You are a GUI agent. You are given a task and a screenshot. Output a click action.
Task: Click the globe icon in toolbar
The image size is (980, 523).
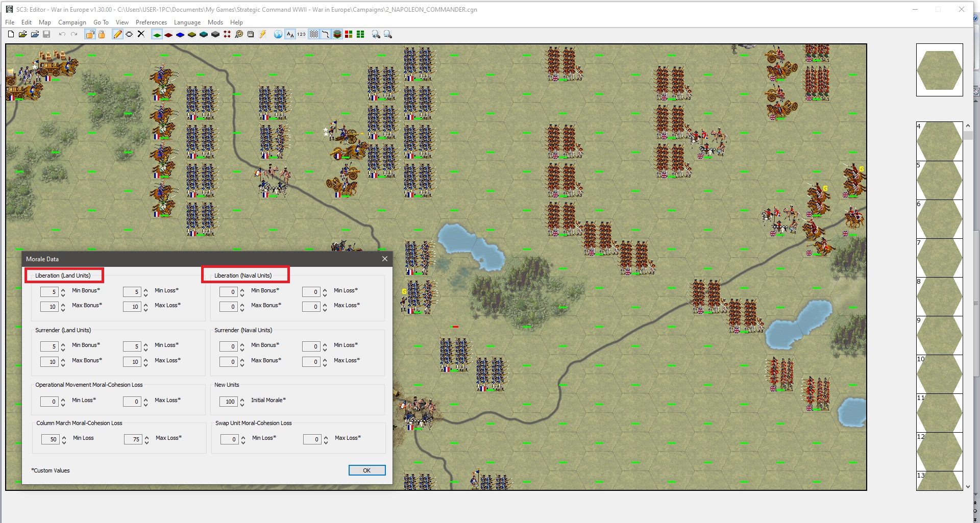tap(278, 34)
